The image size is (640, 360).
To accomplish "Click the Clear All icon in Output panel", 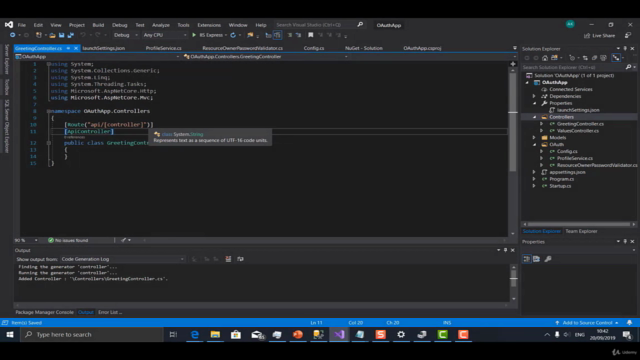I will [x=228, y=259].
